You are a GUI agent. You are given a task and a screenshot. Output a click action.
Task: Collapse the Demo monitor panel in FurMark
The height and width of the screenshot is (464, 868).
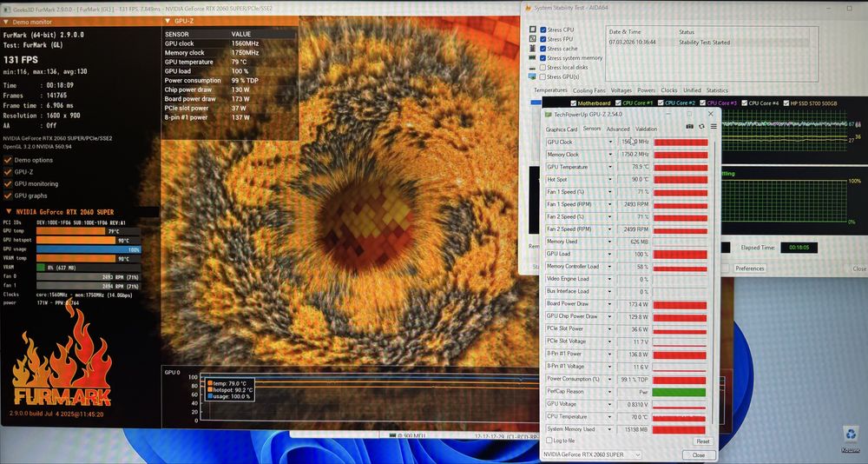[x=6, y=23]
